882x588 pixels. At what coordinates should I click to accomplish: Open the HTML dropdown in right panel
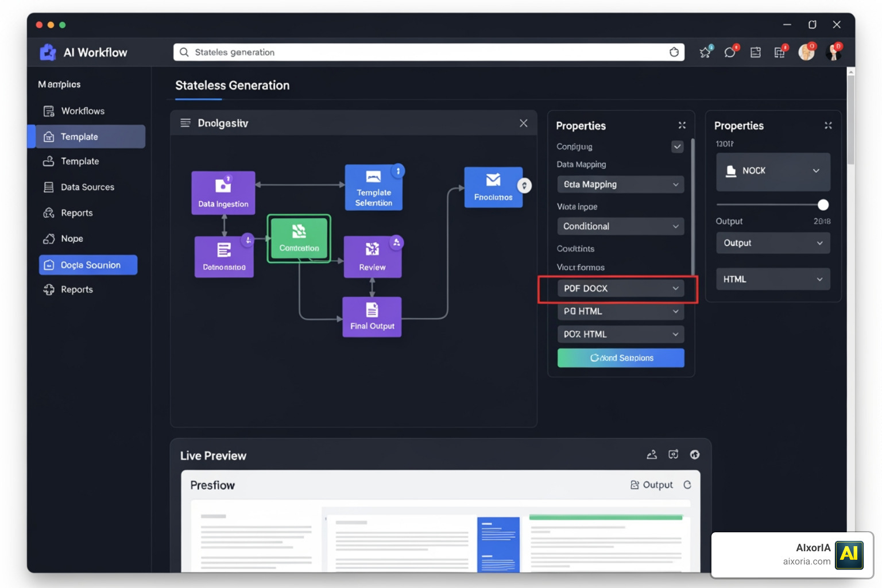coord(773,279)
